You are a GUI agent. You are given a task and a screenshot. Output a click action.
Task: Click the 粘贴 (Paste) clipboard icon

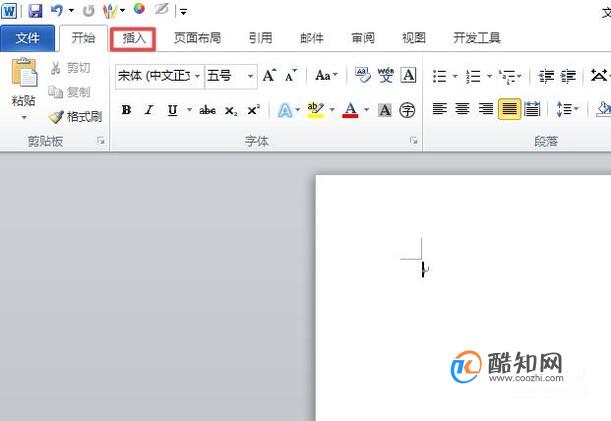(24, 73)
